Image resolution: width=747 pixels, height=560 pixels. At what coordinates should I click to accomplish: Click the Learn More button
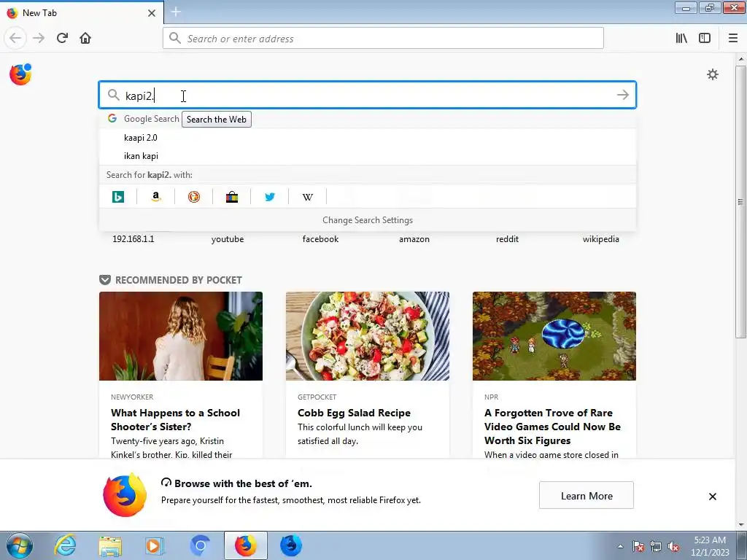tap(586, 495)
